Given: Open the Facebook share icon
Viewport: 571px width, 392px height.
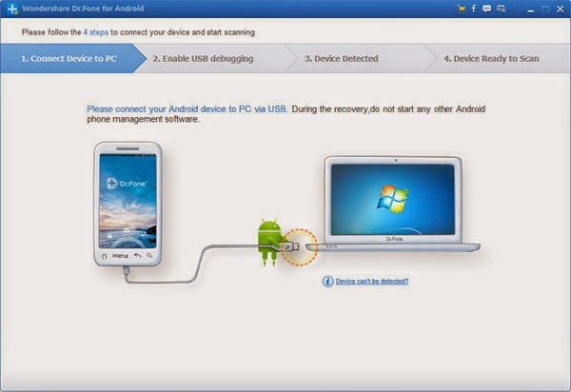Looking at the screenshot, I should [474, 9].
